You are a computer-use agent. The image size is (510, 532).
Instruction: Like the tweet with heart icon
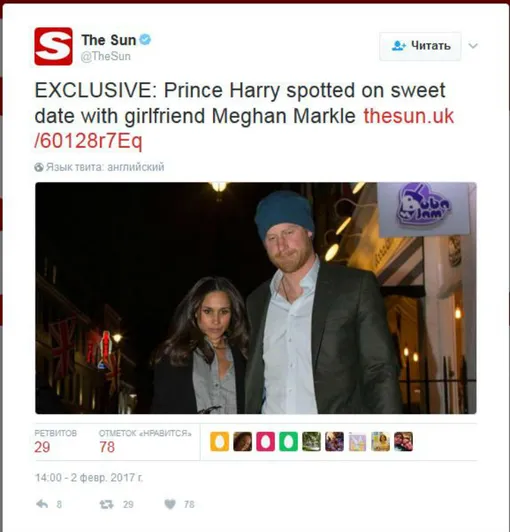coord(170,505)
